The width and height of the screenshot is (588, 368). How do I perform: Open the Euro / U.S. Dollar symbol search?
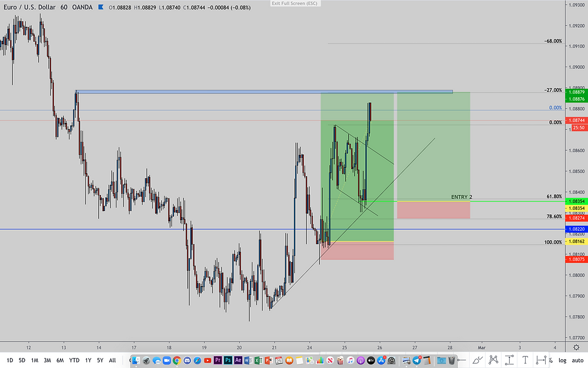(29, 7)
